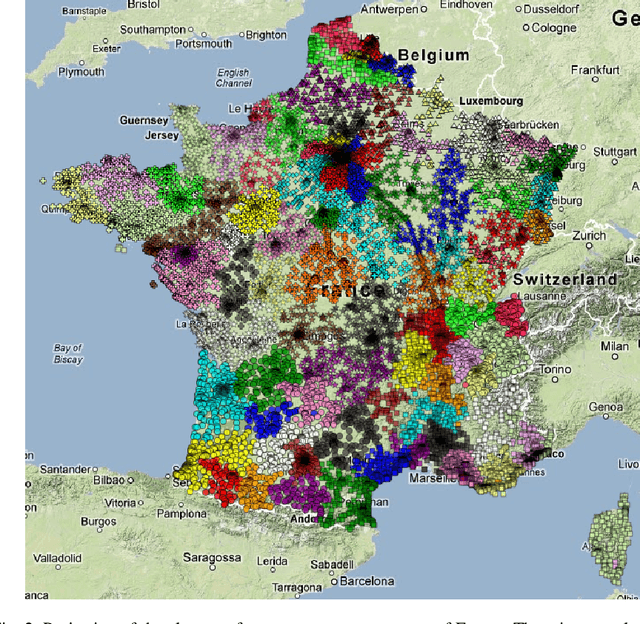The image size is (640, 624).
Task: Click the Belgium country label
Action: pyautogui.click(x=433, y=56)
